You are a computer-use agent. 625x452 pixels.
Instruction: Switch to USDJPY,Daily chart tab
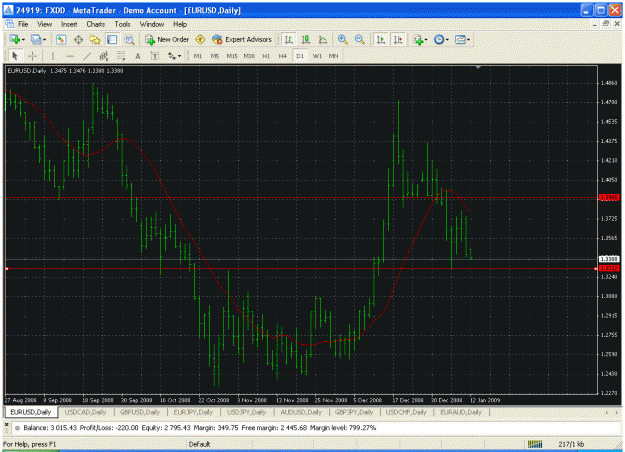click(246, 412)
